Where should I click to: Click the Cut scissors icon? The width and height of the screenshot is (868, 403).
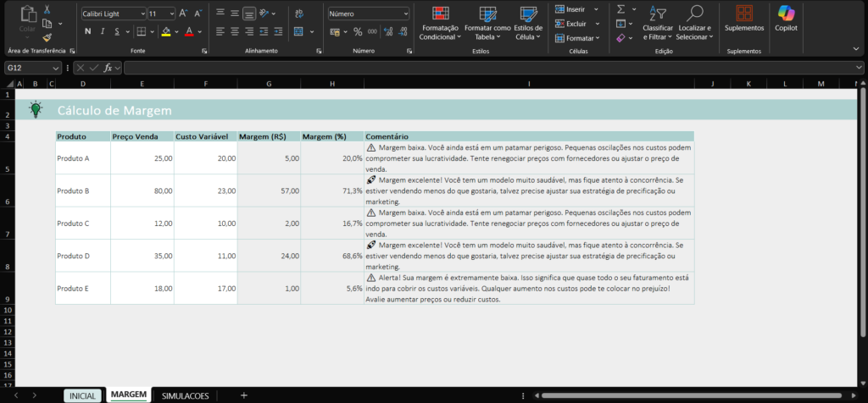coord(47,8)
